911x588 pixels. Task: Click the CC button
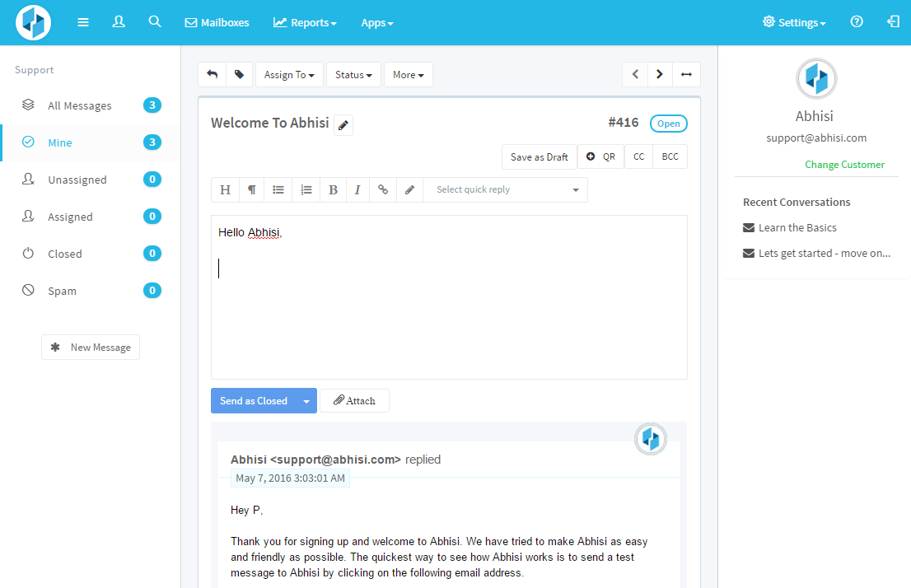click(638, 156)
